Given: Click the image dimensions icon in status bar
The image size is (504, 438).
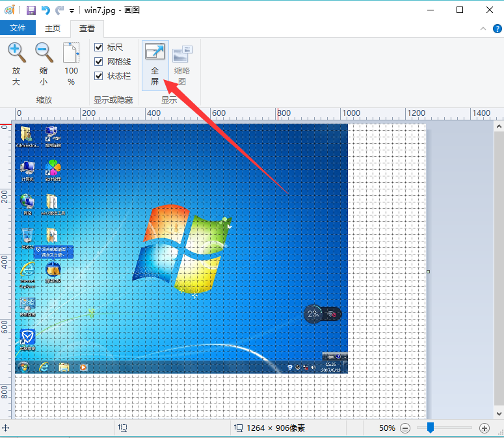Looking at the screenshot, I should [238, 428].
